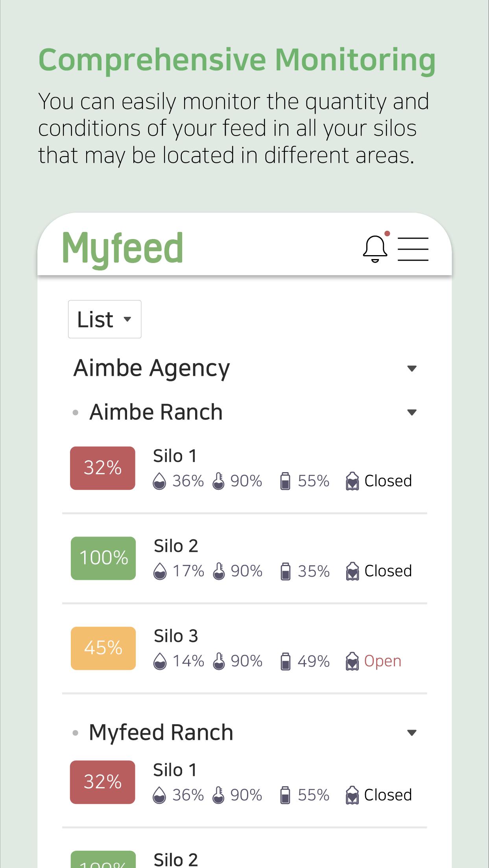The height and width of the screenshot is (868, 489).
Task: Open Silo 3 Open lid status
Action: [x=382, y=661]
